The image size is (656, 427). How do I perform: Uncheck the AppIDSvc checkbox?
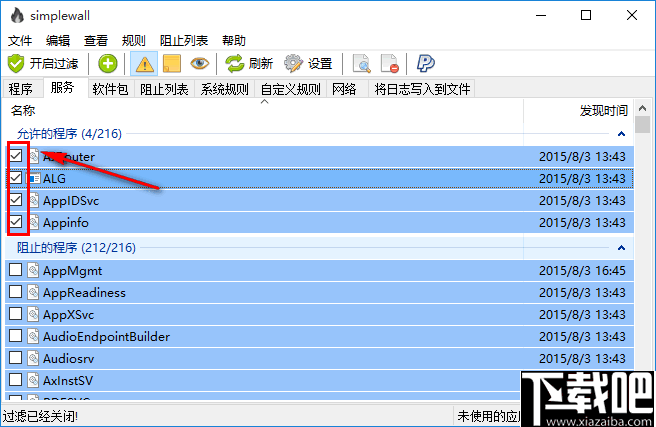[16, 200]
